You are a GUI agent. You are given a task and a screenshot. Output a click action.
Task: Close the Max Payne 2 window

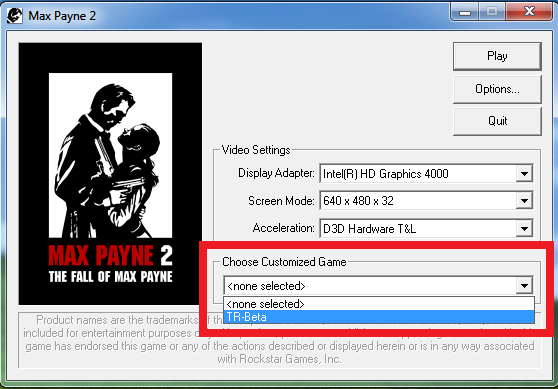529,12
